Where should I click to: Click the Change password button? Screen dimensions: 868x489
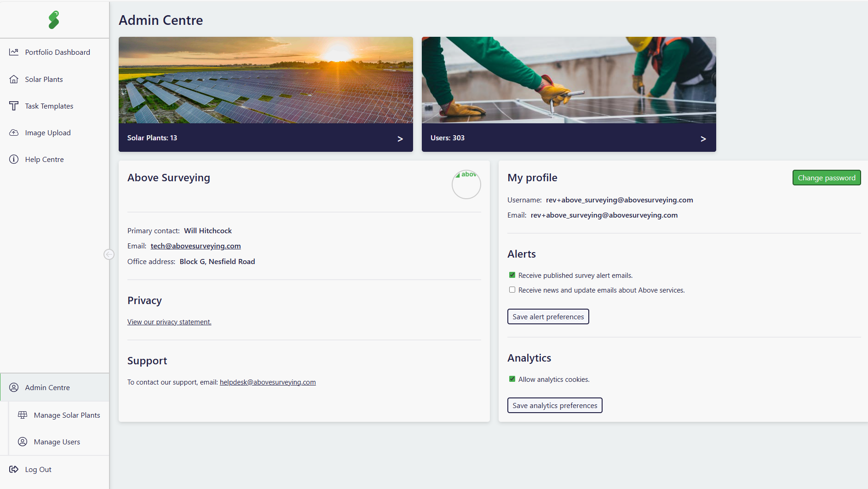click(x=826, y=178)
